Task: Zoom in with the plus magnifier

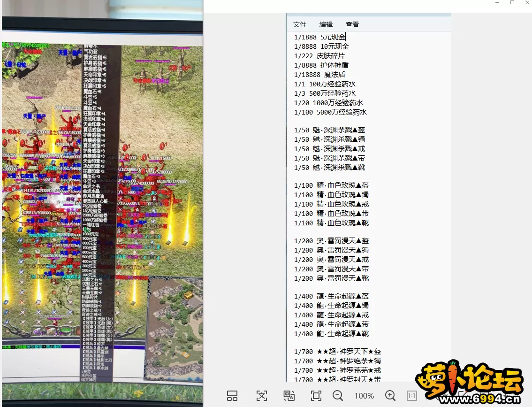Action: (x=390, y=395)
